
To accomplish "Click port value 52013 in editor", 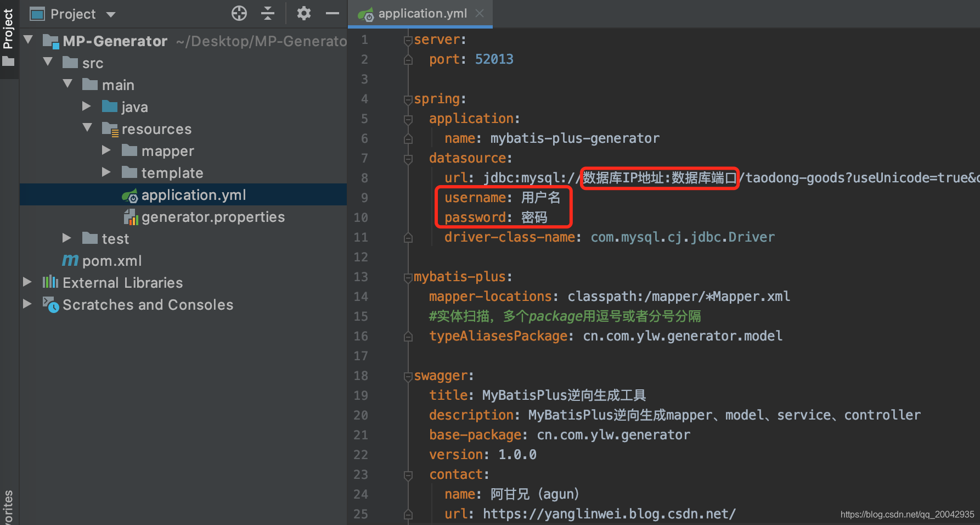I will click(x=494, y=59).
